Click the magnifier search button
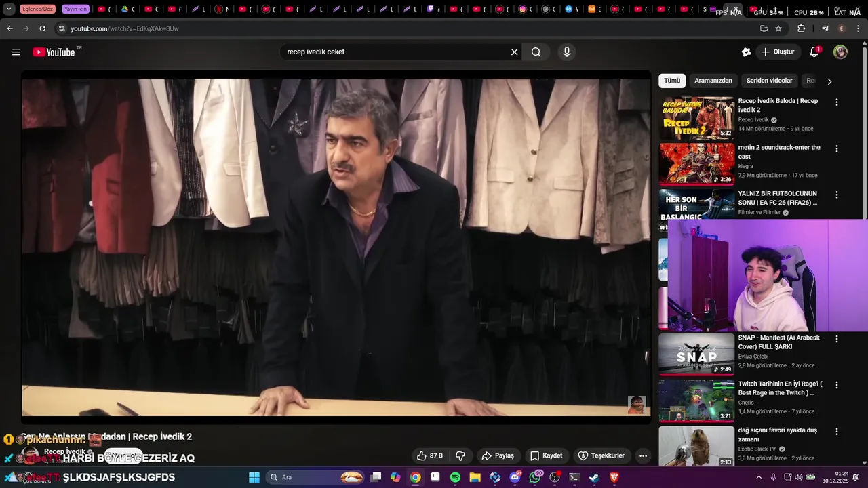 click(x=536, y=52)
